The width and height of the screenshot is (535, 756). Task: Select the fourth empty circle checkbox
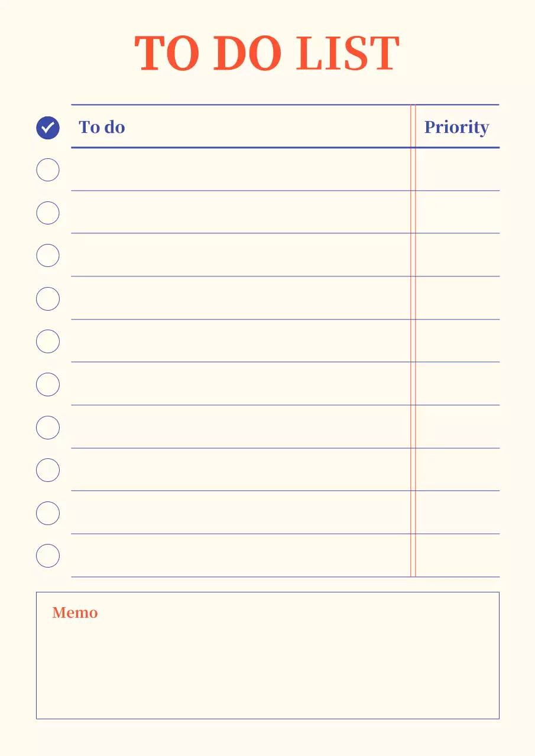point(48,299)
